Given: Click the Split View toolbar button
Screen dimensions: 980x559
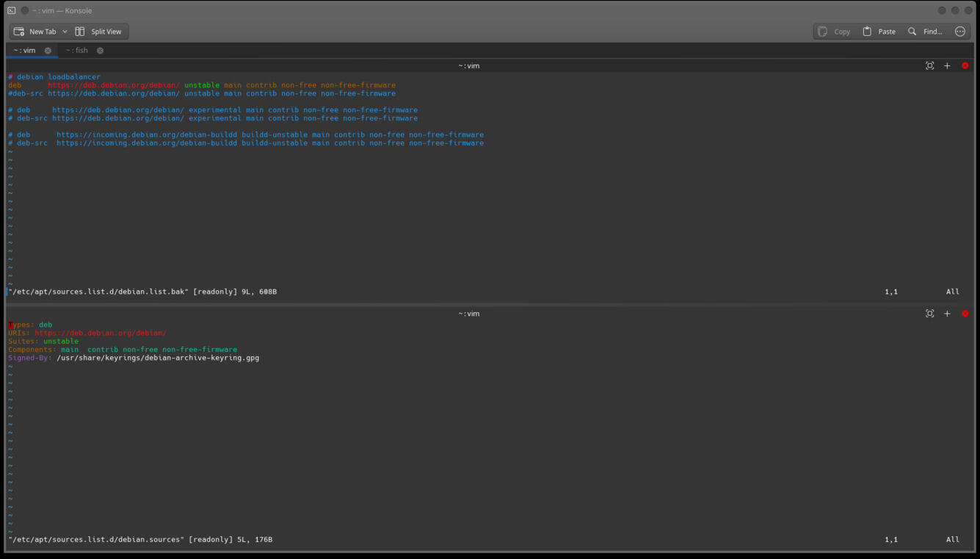Looking at the screenshot, I should tap(98, 32).
